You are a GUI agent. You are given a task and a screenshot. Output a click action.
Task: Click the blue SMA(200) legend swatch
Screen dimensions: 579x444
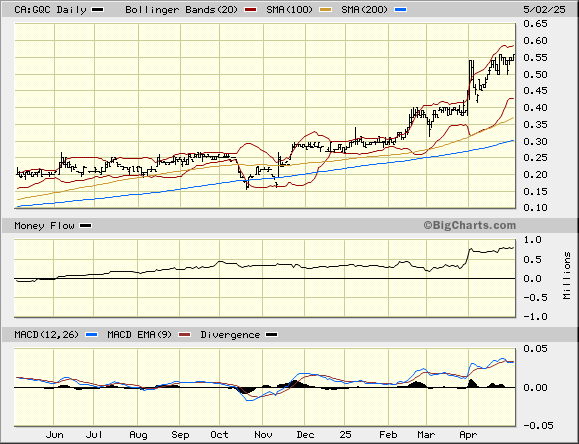point(401,10)
